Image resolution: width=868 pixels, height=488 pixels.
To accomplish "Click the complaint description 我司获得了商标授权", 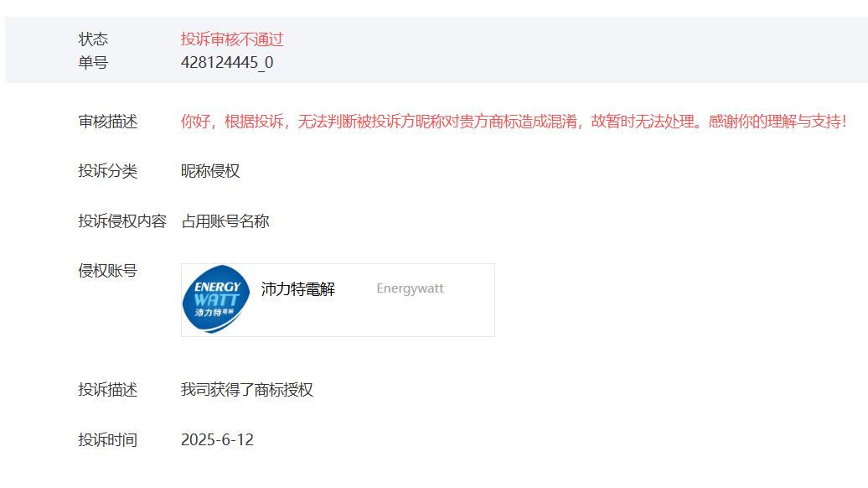I will [247, 390].
